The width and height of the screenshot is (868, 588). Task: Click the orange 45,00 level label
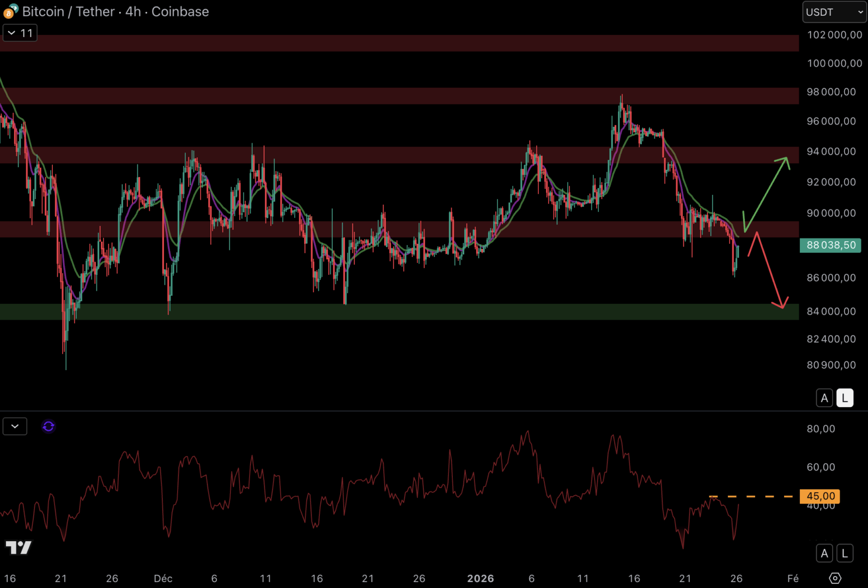[x=820, y=496]
